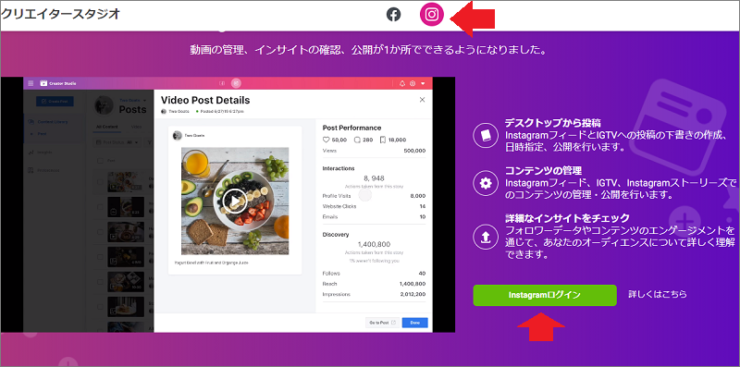Screen dimensions: 740x367
Task: Click the dimmed Create Post button
Action: click(x=54, y=101)
